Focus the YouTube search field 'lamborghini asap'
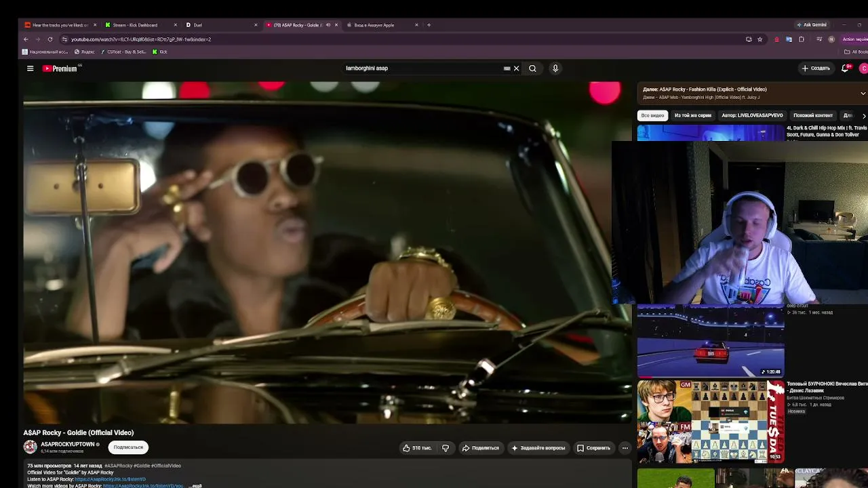Image resolution: width=868 pixels, height=488 pixels. pos(424,68)
